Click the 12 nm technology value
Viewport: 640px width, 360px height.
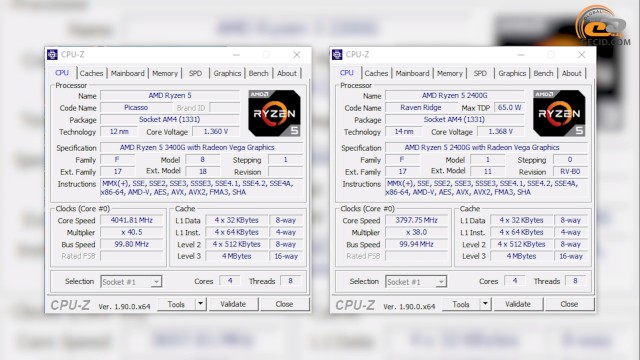tap(119, 132)
